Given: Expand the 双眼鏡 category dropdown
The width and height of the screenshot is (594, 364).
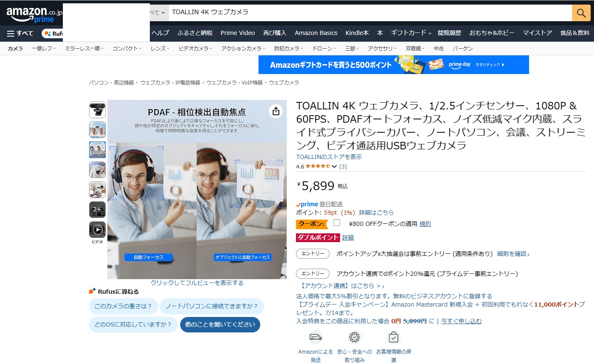Looking at the screenshot, I should pos(415,48).
